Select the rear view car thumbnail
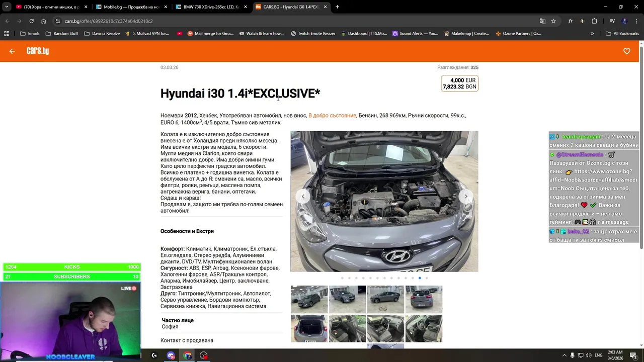This screenshot has width=644, height=362. pyautogui.click(x=424, y=299)
